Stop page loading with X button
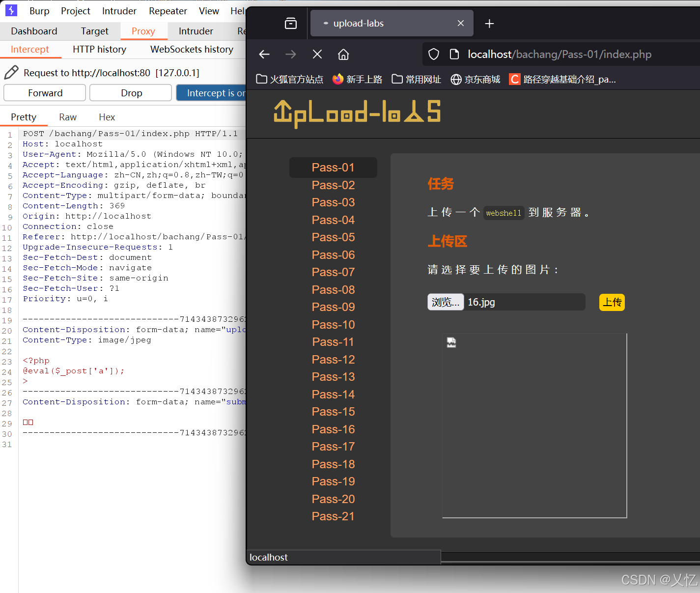Image resolution: width=700 pixels, height=593 pixels. tap(317, 54)
